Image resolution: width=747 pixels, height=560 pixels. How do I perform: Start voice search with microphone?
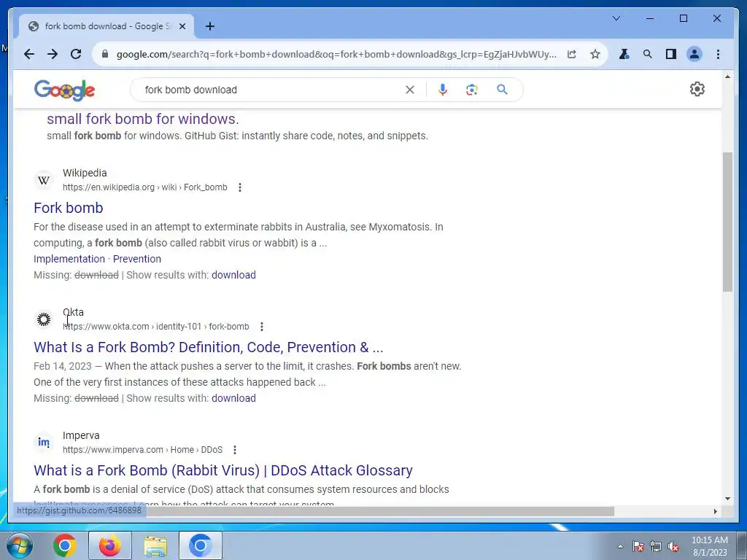[443, 90]
